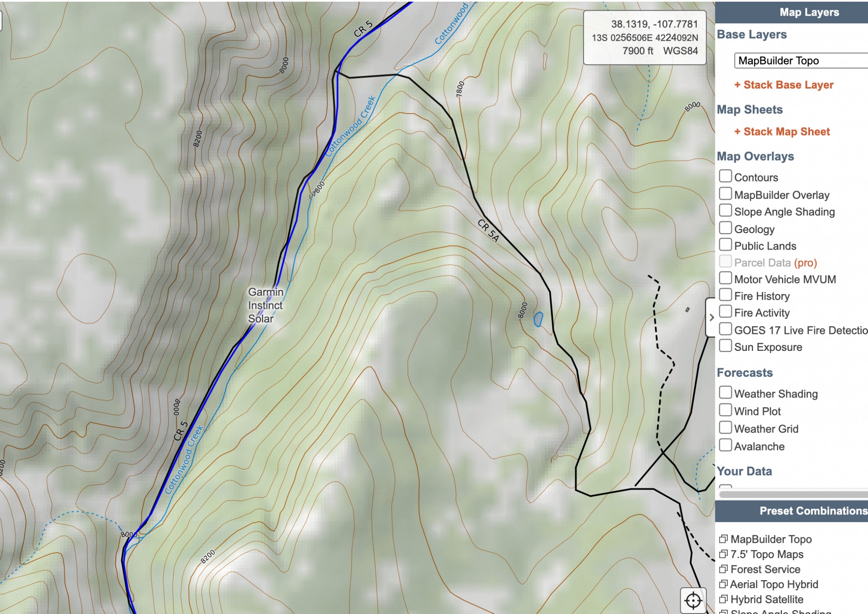Click the Garmin Instinct Solar track label
This screenshot has width=868, height=614.
pos(265,306)
